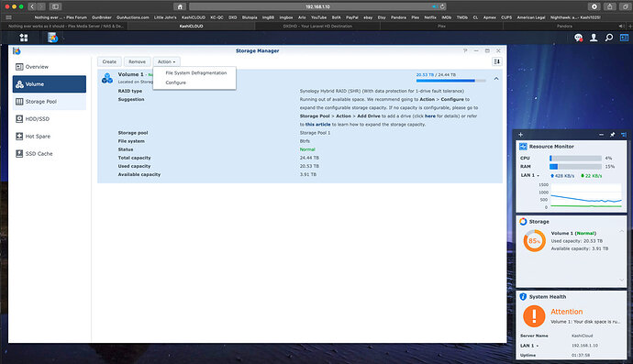Collapse the Volume 1 details chevron
This screenshot has height=364, width=633.
coord(496,79)
